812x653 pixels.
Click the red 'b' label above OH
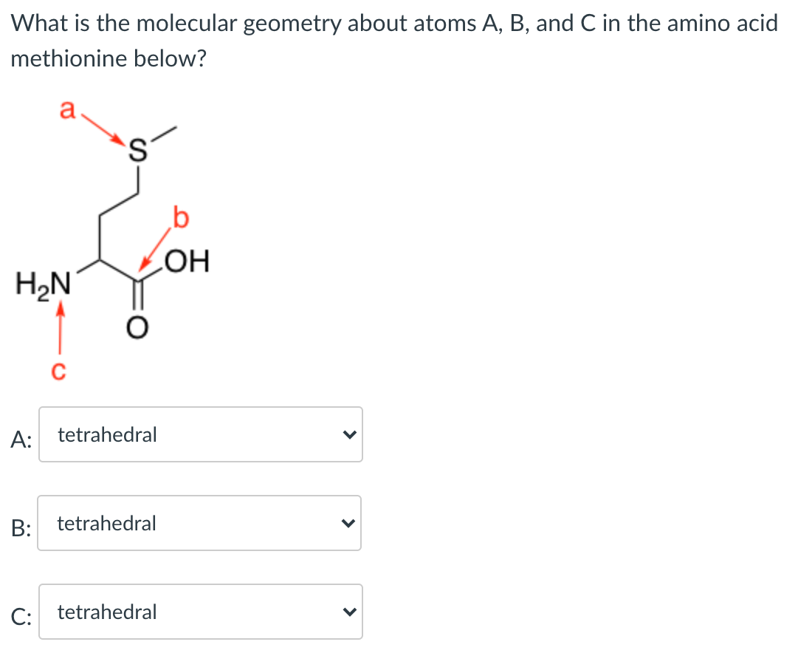tap(181, 217)
